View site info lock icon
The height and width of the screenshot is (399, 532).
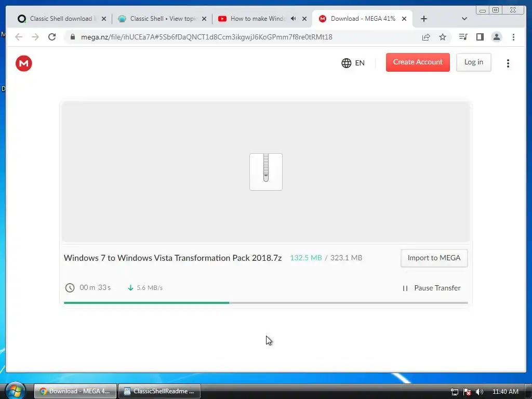[x=73, y=37]
